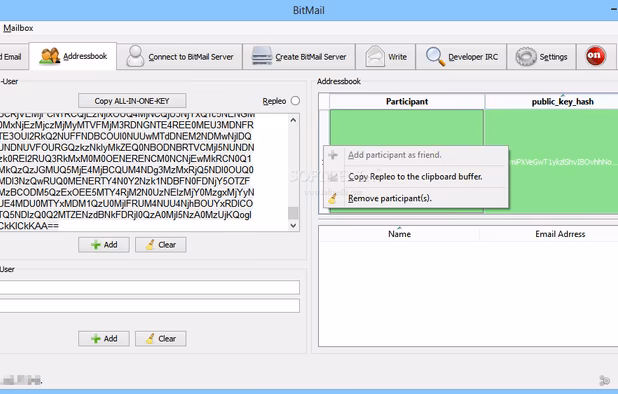
Task: Click Copy ALL-IN-ONE-KEY button
Action: [132, 101]
